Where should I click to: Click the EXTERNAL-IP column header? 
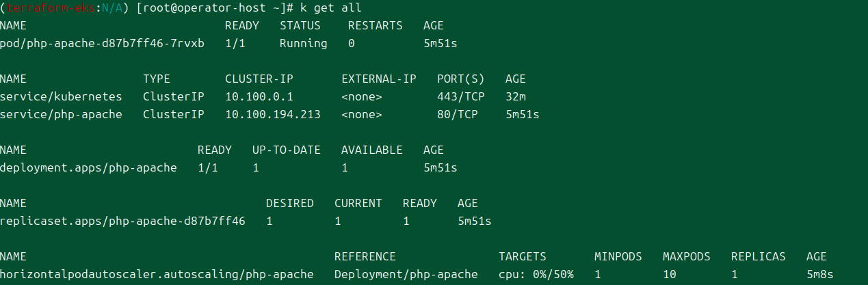click(379, 79)
